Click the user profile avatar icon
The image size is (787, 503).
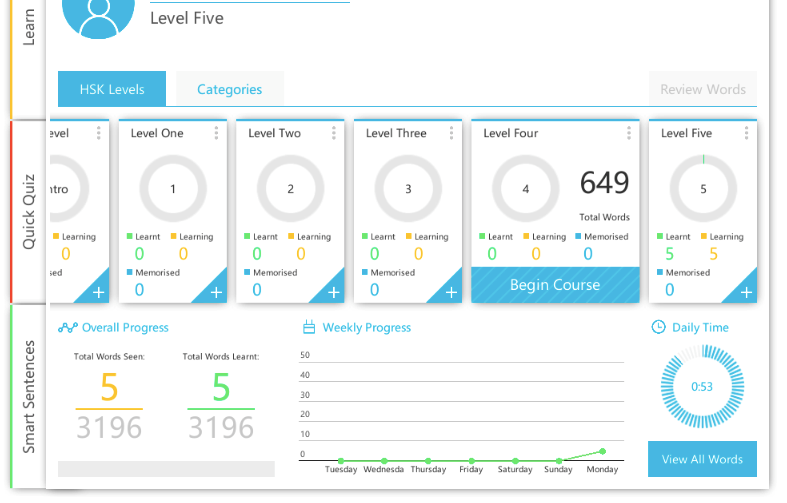(x=99, y=14)
